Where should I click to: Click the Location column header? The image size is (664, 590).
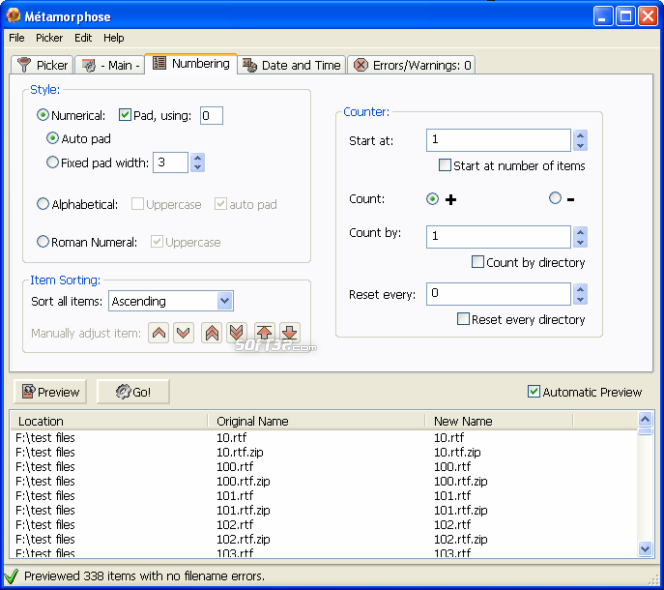click(109, 421)
